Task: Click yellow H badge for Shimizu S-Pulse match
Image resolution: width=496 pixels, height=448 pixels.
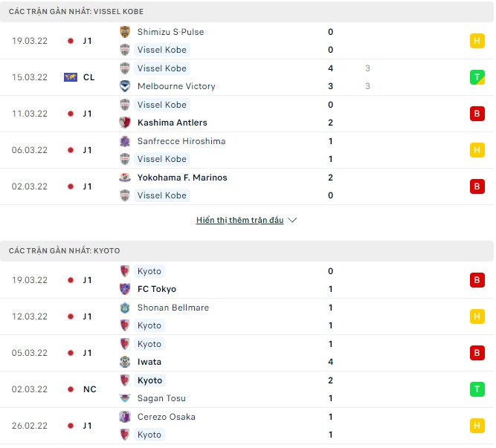Action: pos(477,41)
